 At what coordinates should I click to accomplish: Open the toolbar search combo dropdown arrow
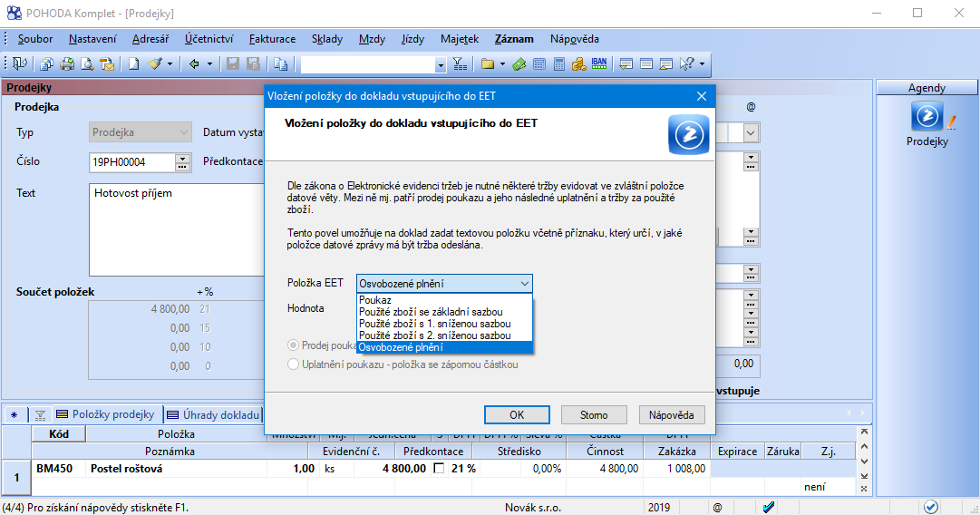click(440, 64)
